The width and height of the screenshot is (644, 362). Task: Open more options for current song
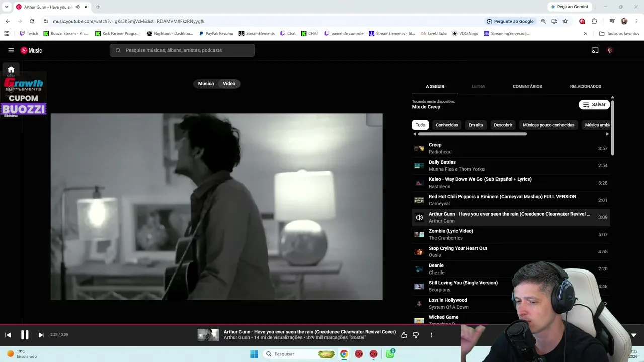pos(431,335)
